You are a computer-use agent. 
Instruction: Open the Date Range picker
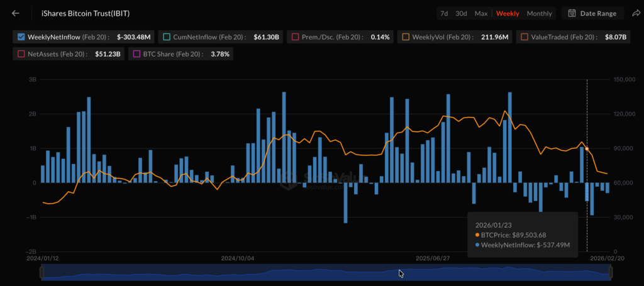pos(593,13)
